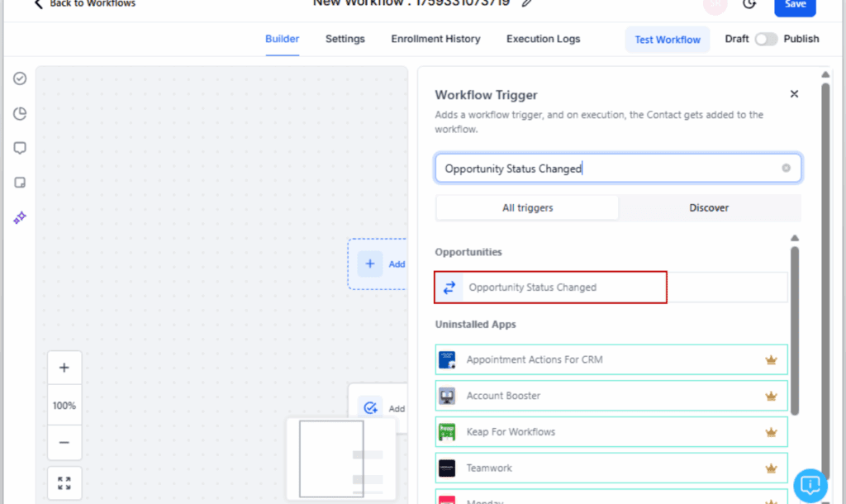Toggle the Draft/Publish switch
This screenshot has height=504, width=846.
(x=766, y=39)
